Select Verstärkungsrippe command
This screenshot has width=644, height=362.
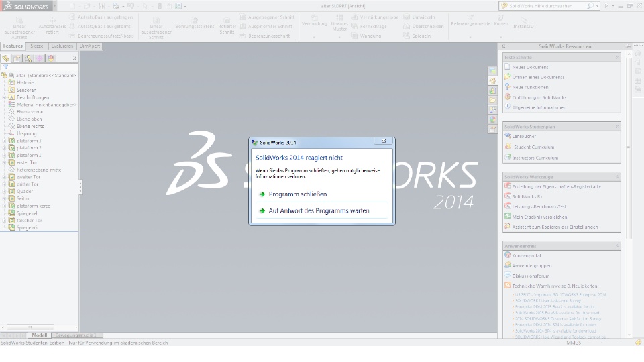coord(374,17)
